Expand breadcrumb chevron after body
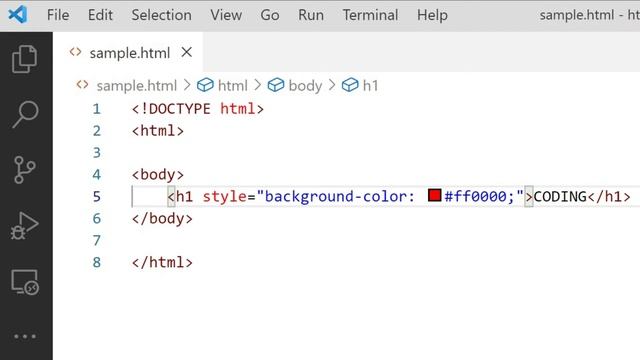 (x=332, y=85)
